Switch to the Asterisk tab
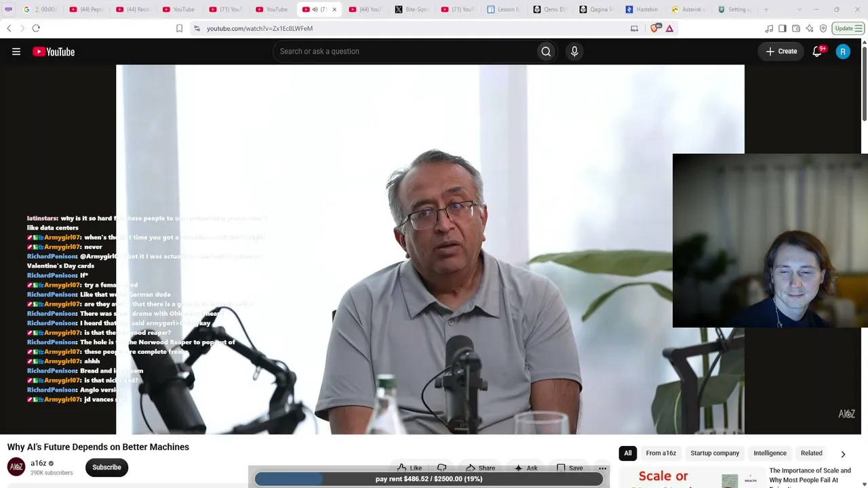The width and height of the screenshot is (868, 488). [x=688, y=9]
